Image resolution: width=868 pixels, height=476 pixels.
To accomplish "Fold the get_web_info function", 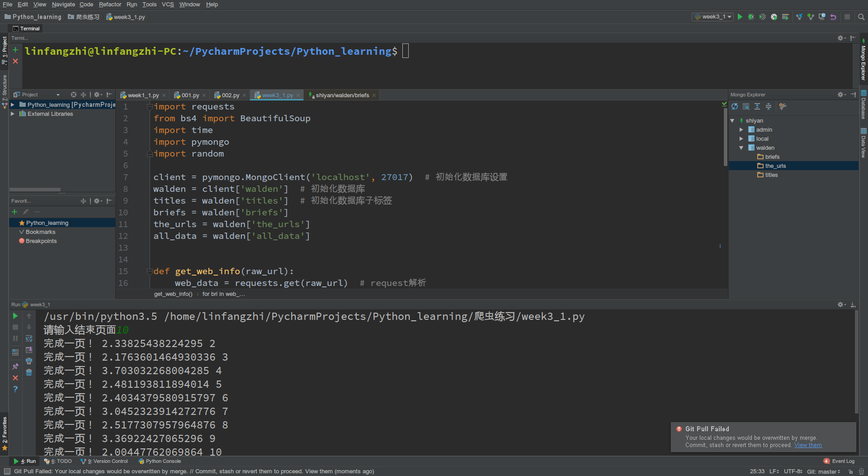I will click(149, 271).
